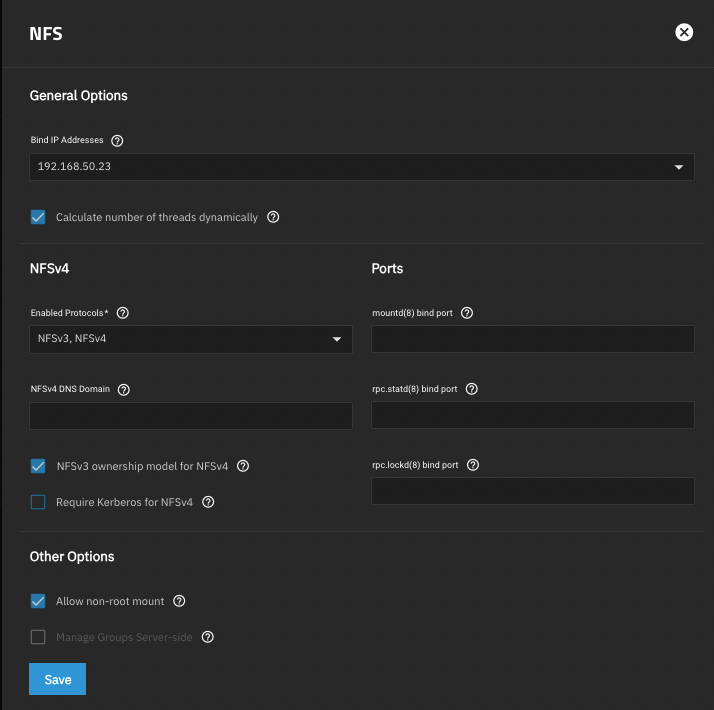
Task: Open Bind IP Addresses dropdown
Action: pos(362,167)
